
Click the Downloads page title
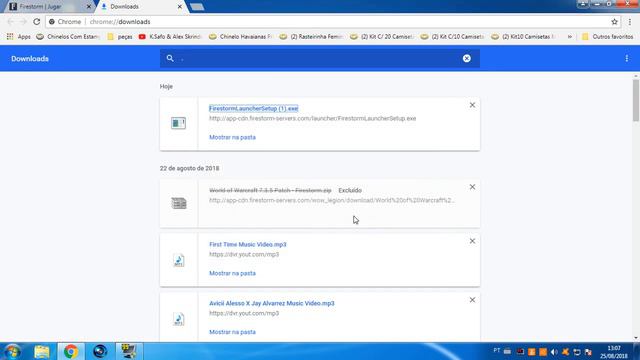point(30,59)
